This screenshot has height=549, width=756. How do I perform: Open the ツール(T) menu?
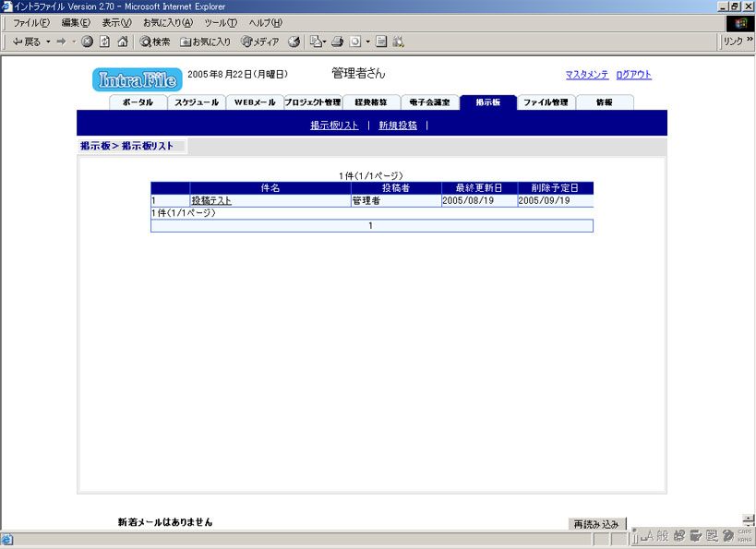tap(221, 23)
